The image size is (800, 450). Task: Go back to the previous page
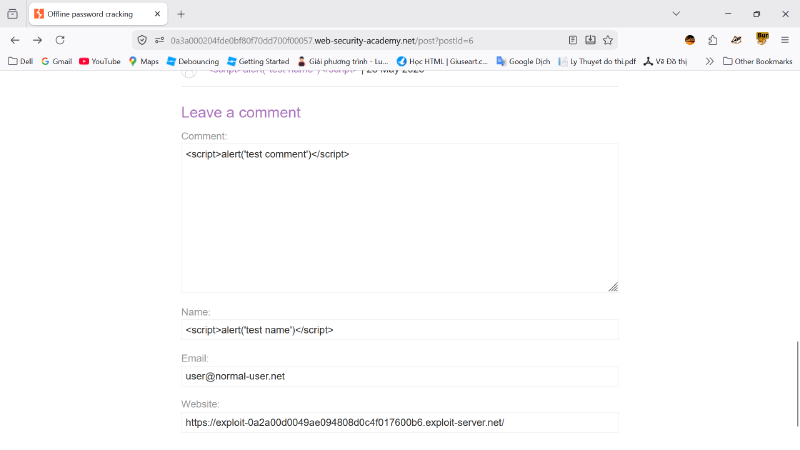(15, 40)
